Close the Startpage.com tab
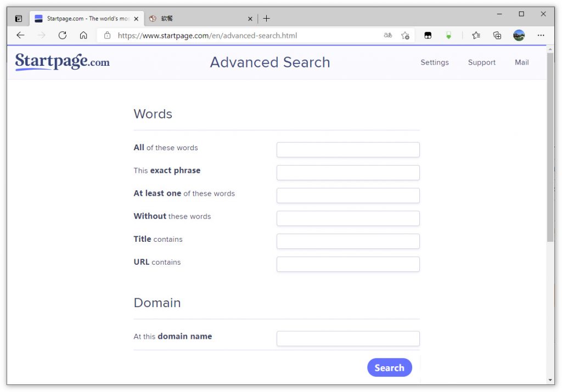The width and height of the screenshot is (562, 392). (x=136, y=18)
